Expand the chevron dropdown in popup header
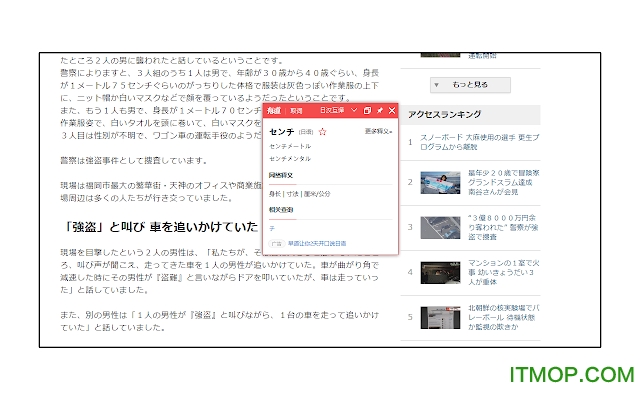 (354, 110)
